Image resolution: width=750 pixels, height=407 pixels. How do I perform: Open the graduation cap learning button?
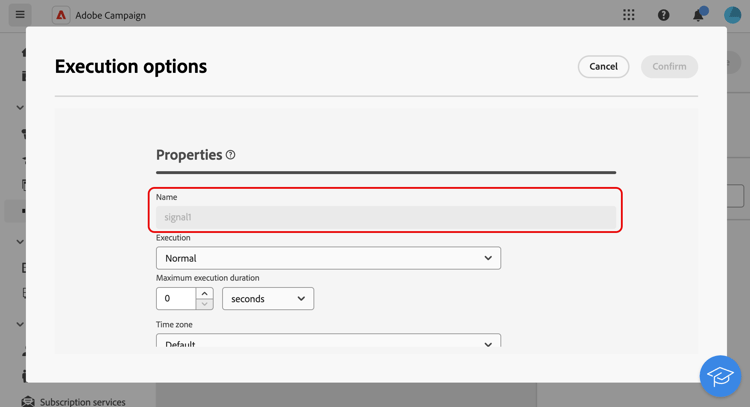click(x=720, y=376)
